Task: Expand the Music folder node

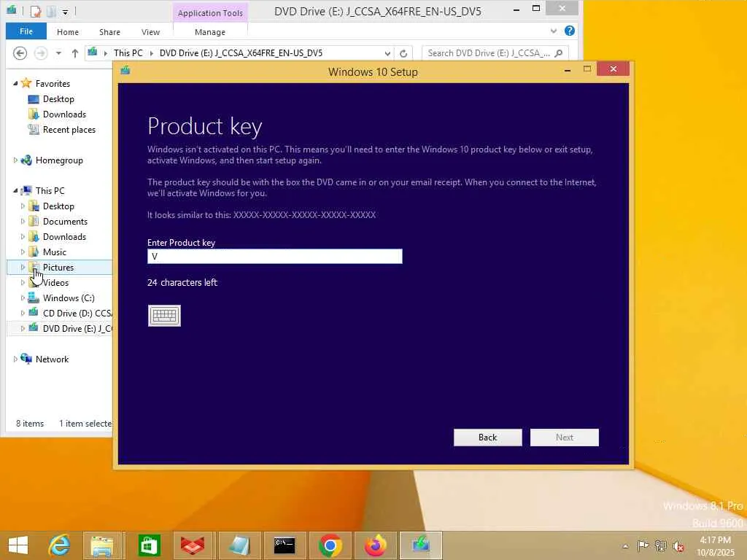Action: click(23, 252)
